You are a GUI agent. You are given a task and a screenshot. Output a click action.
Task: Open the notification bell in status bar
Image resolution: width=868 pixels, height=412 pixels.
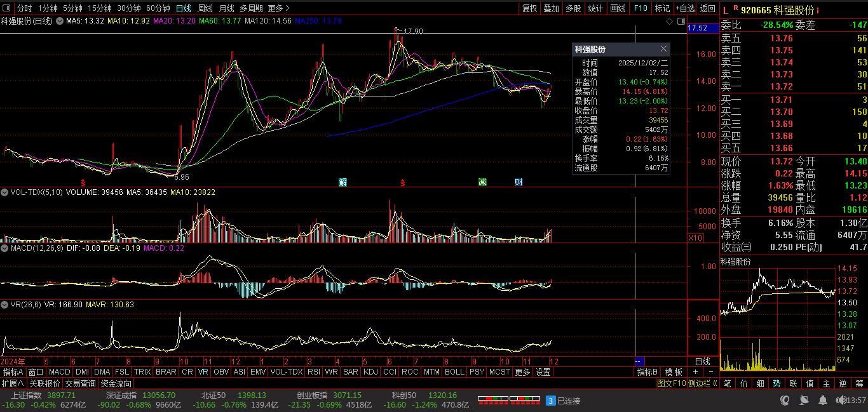click(824, 401)
